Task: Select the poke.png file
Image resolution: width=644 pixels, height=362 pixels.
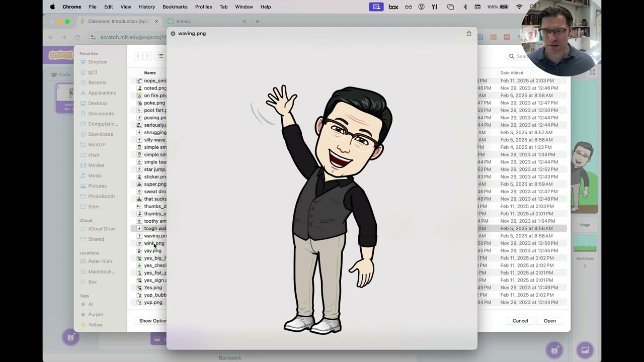Action: pyautogui.click(x=154, y=103)
